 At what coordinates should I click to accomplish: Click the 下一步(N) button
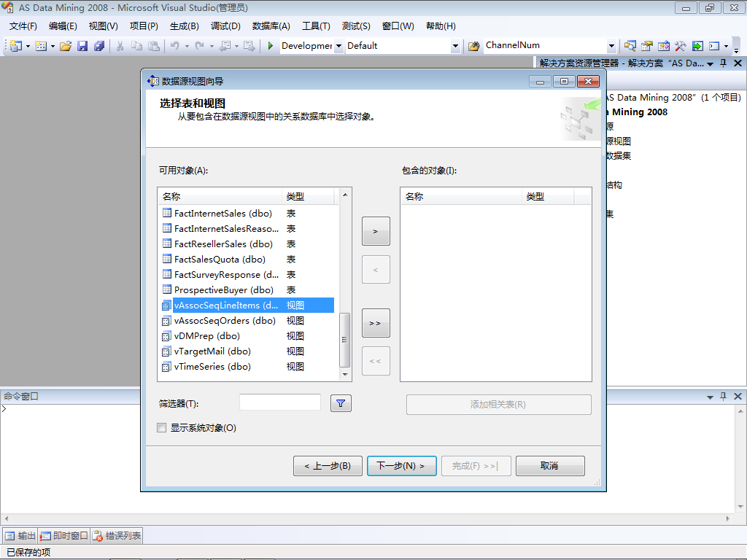coord(402,466)
